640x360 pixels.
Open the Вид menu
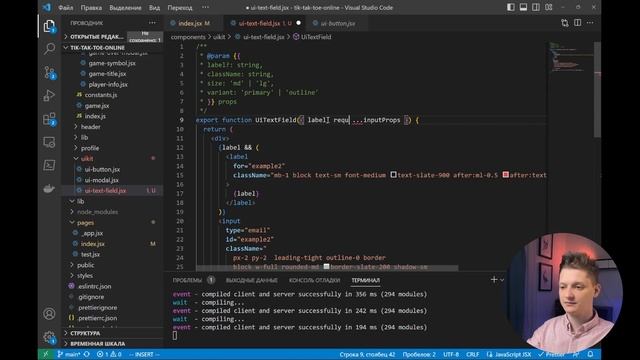tap(154, 8)
